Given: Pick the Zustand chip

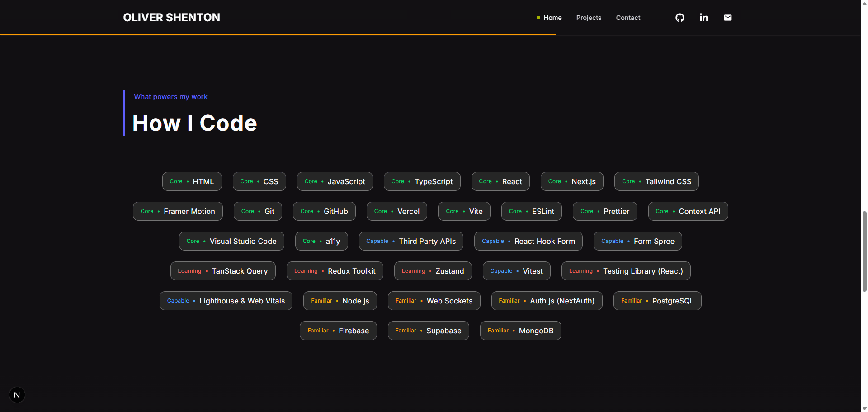Looking at the screenshot, I should pyautogui.click(x=433, y=271).
